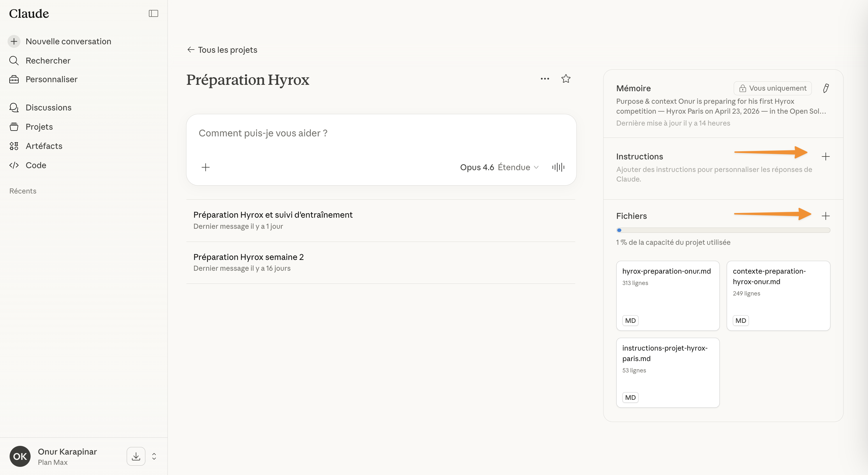Viewport: 868px width, 475px height.
Task: Focus Comment puis-je vous aider input
Action: coord(380,133)
